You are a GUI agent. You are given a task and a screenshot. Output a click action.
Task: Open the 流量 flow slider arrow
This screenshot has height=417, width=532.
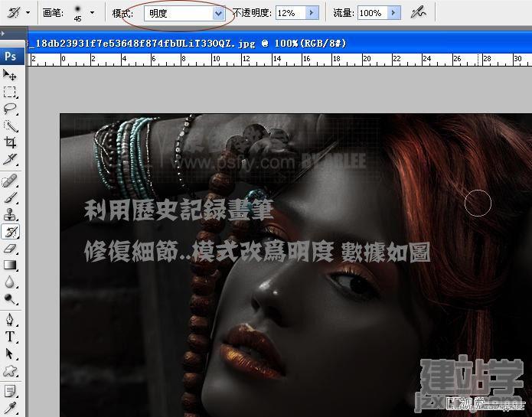pos(394,13)
